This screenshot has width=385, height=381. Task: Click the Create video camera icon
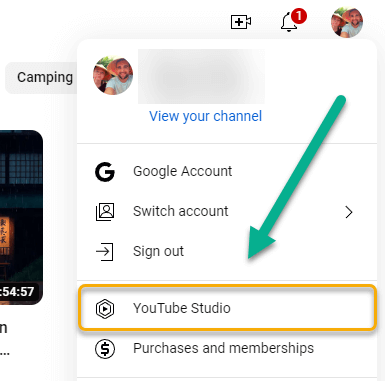[x=241, y=22]
